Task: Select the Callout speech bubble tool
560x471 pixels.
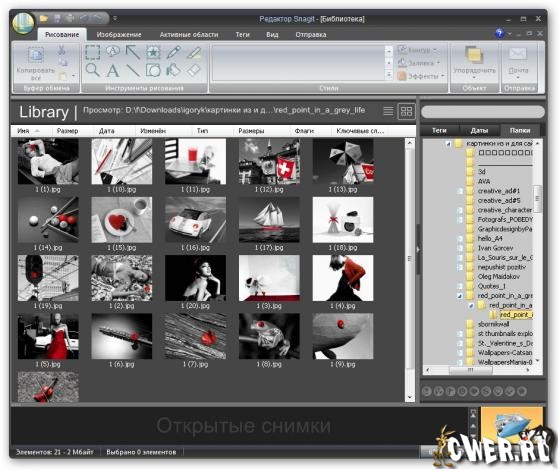Action: click(113, 52)
